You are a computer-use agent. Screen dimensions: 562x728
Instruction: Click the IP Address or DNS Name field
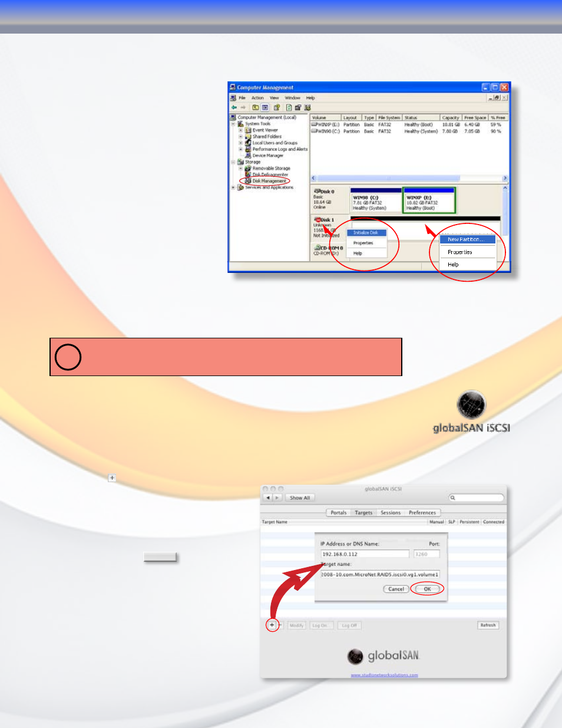(x=365, y=554)
